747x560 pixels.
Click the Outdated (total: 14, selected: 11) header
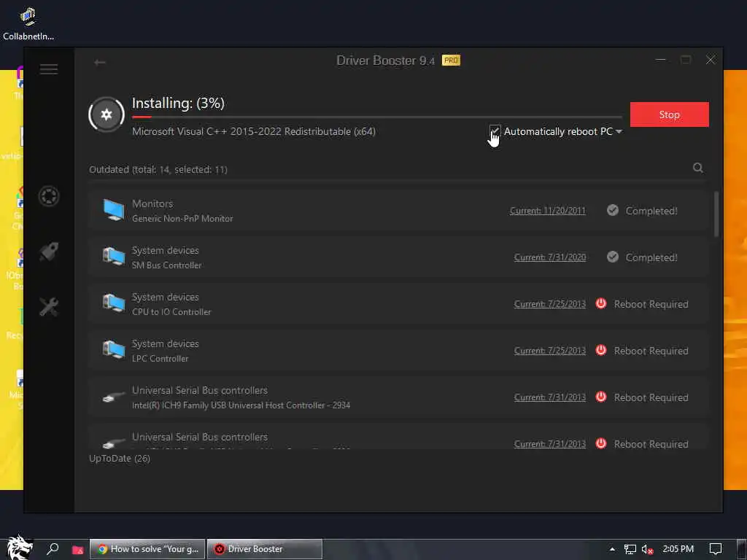pos(158,169)
